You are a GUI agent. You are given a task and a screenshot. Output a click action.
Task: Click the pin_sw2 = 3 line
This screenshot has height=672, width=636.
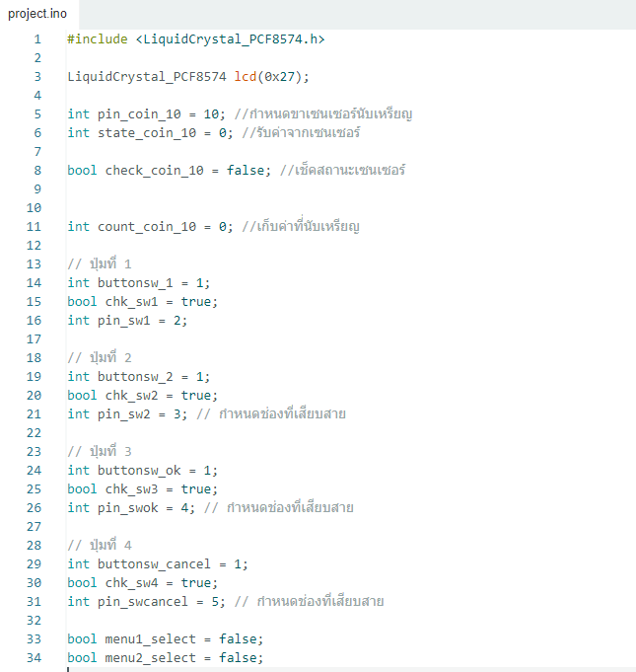click(206, 414)
